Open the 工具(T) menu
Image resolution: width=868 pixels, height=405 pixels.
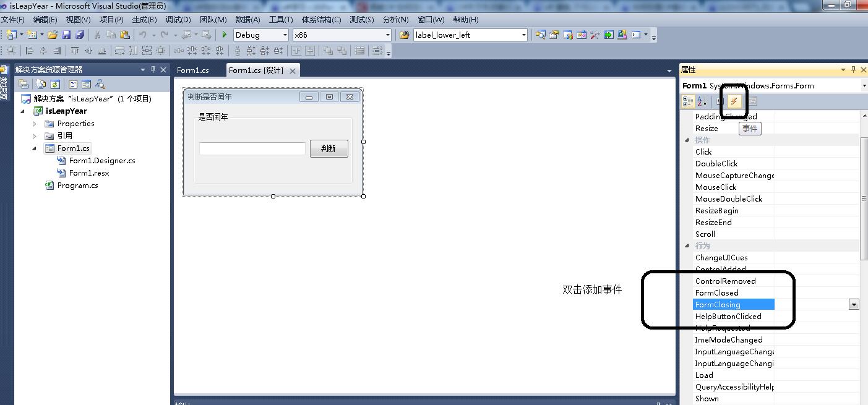[281, 19]
